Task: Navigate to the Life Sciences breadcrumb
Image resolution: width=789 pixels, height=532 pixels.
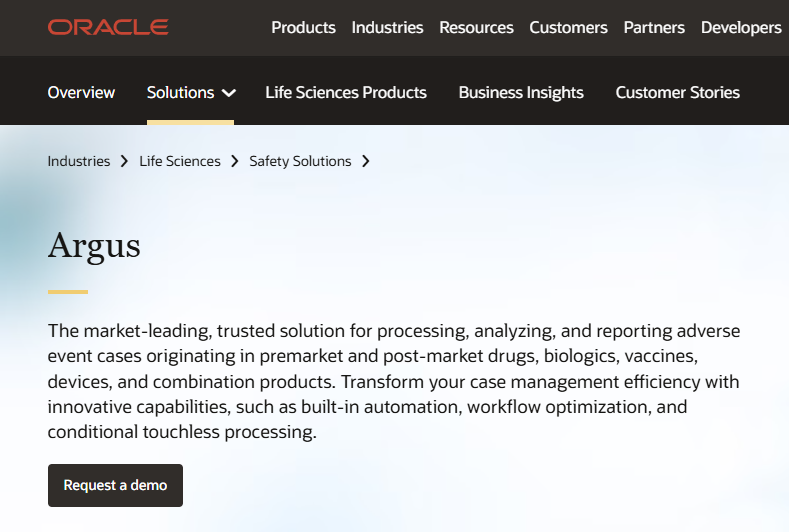Action: 180,160
